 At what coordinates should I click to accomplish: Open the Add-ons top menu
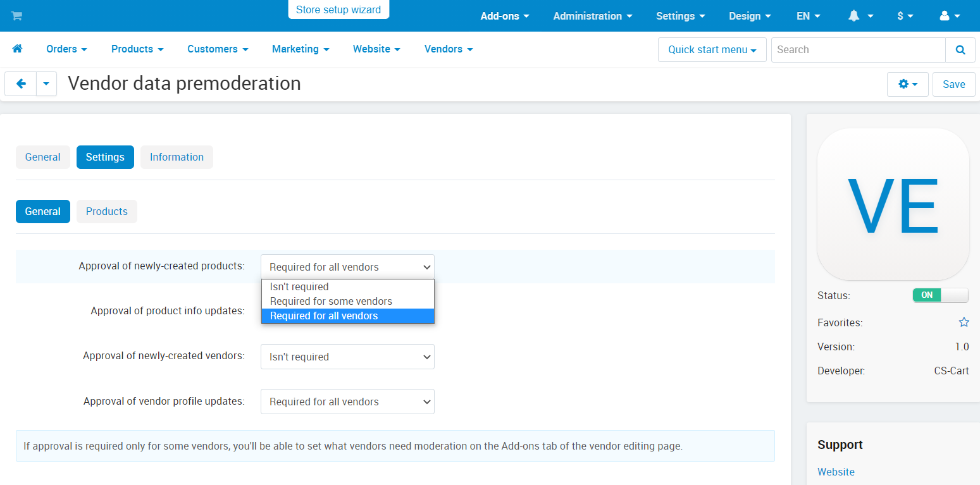click(x=504, y=16)
